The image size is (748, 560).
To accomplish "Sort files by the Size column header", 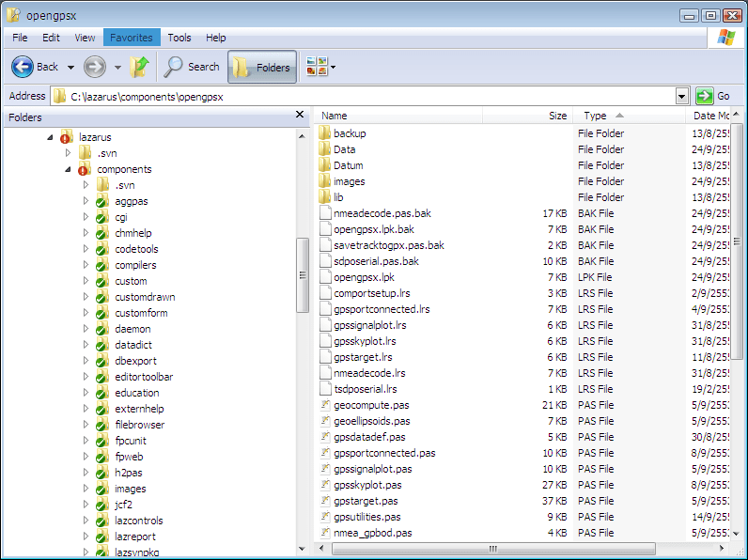I will coord(527,116).
